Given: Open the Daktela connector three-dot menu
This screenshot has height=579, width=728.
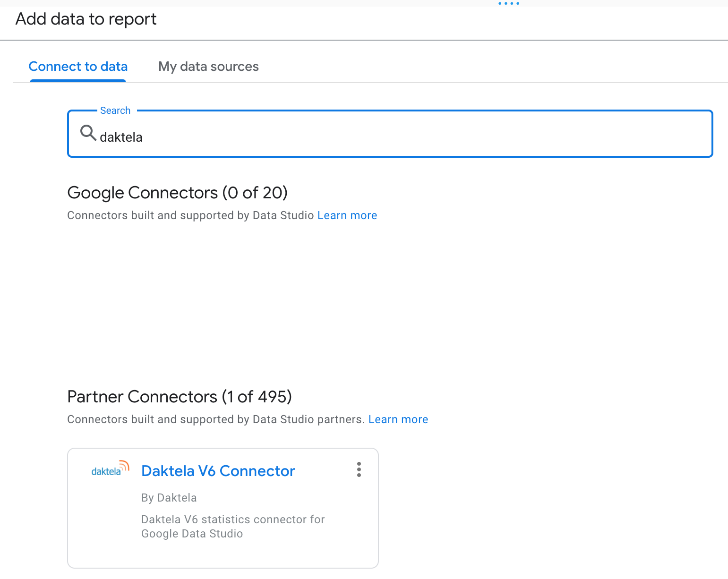Looking at the screenshot, I should tap(359, 469).
